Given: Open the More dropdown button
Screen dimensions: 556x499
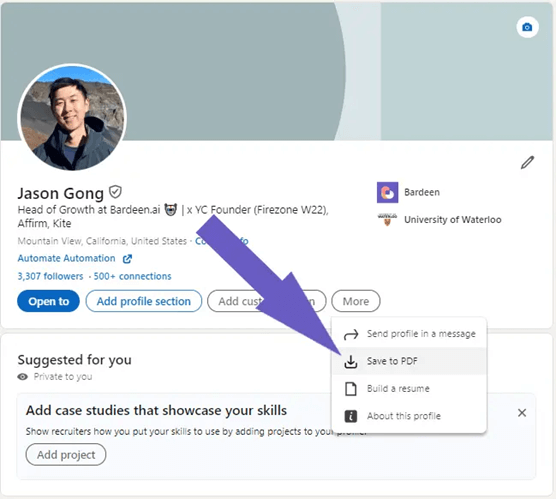Looking at the screenshot, I should [356, 301].
